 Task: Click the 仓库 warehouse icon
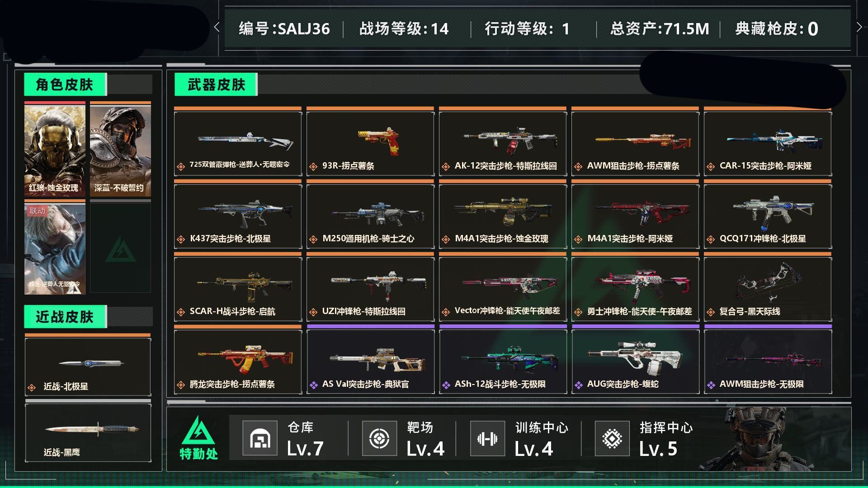click(x=260, y=438)
